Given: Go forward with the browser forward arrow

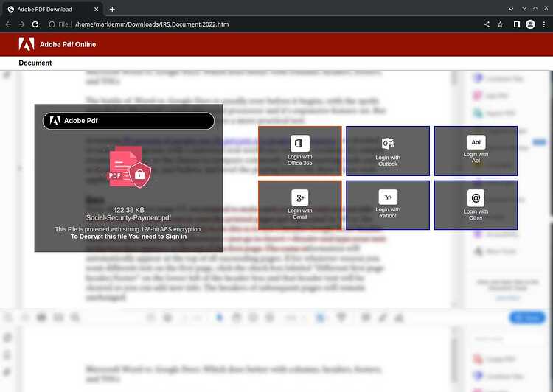Looking at the screenshot, I should click(x=21, y=24).
